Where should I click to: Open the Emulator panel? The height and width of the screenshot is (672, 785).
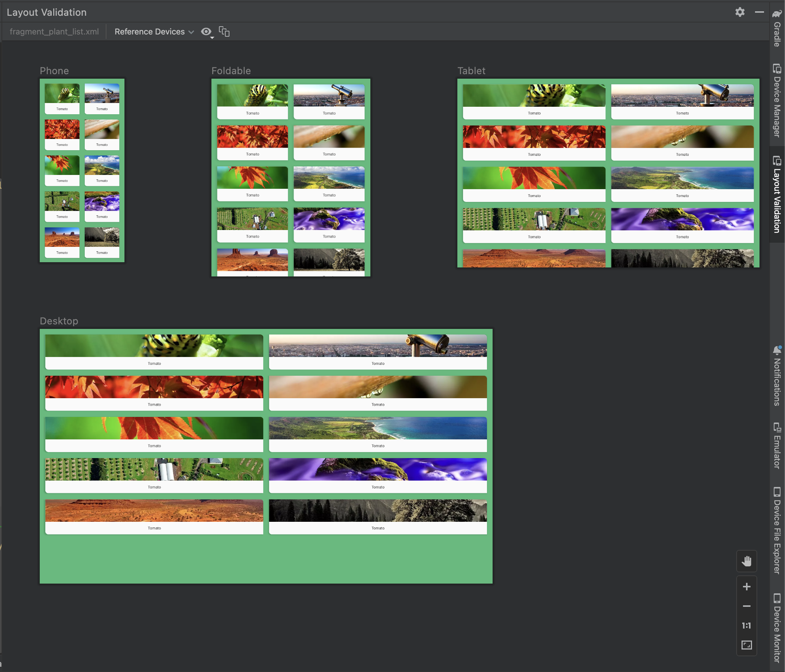pyautogui.click(x=775, y=447)
